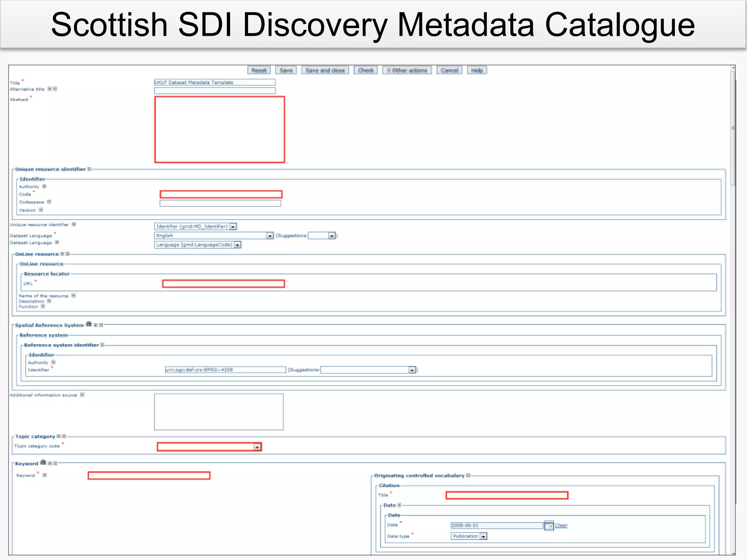Edit the Title input field
Image resolution: width=747 pixels, height=560 pixels.
(215, 82)
